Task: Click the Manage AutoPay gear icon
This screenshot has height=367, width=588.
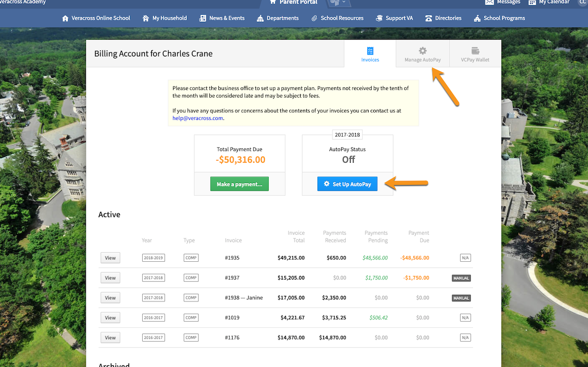Action: click(422, 51)
